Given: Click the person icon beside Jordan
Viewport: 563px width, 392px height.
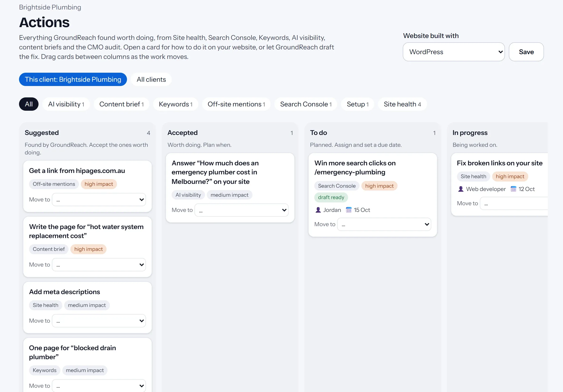Looking at the screenshot, I should (x=318, y=210).
